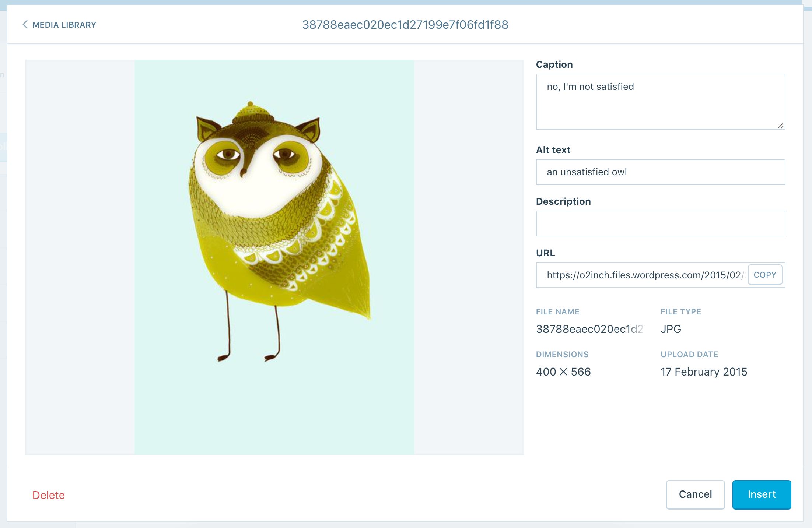Viewport: 812px width, 528px height.
Task: Click the empty Description field
Action: click(661, 223)
